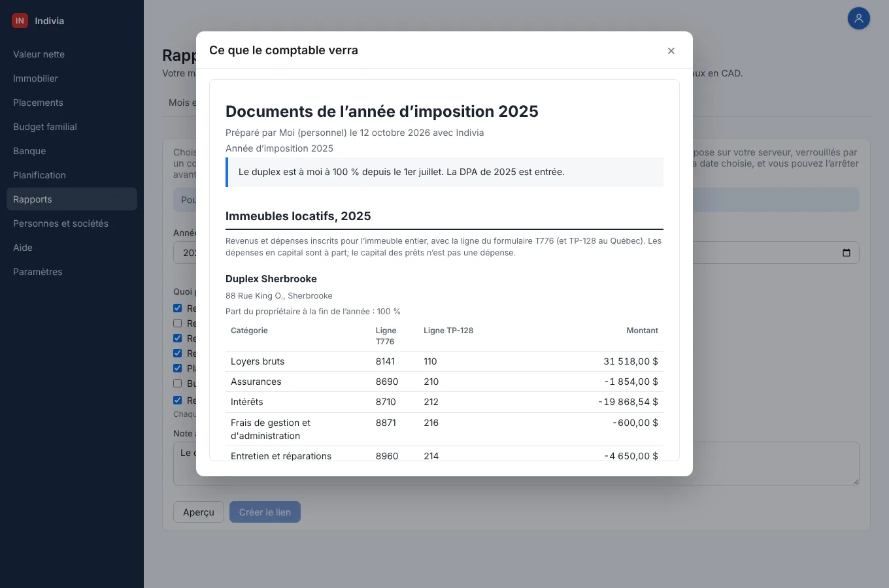Toggle the checkbox beside the Bu item
Screen dimensions: 889x588
(177, 383)
